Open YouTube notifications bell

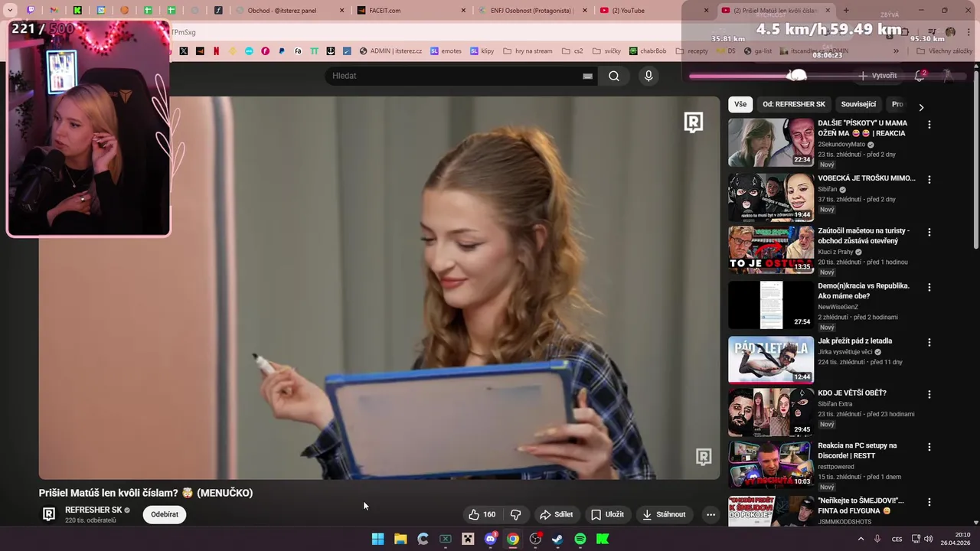tap(920, 76)
